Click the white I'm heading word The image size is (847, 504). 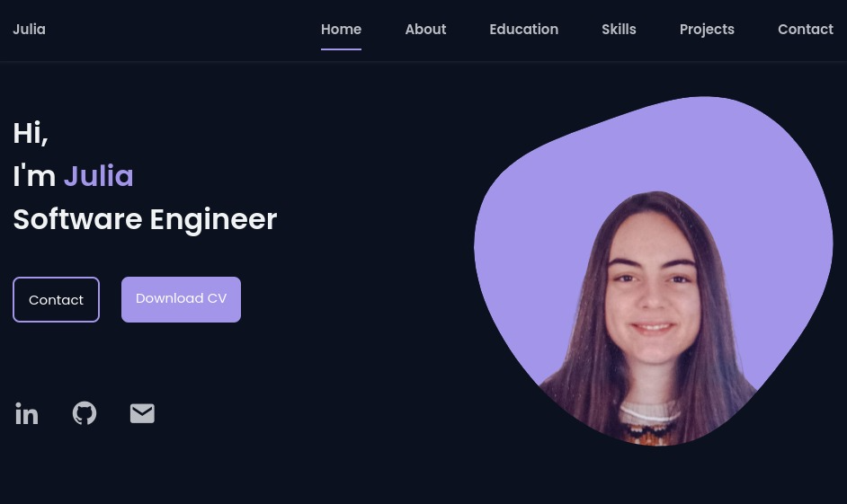[x=34, y=176]
